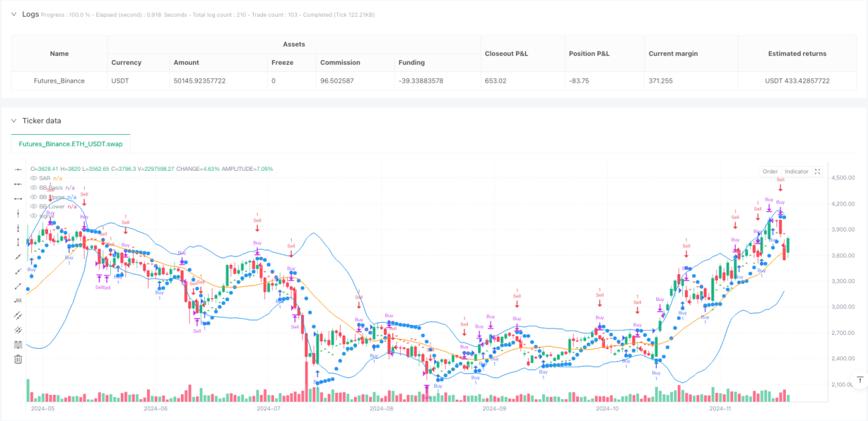Click the trash icon to remove drawings
This screenshot has height=421, width=868.
tap(18, 359)
